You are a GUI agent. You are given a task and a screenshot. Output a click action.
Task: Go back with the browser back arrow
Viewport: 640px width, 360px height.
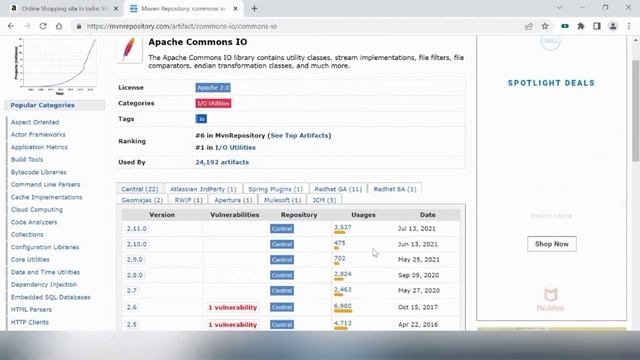pos(11,26)
